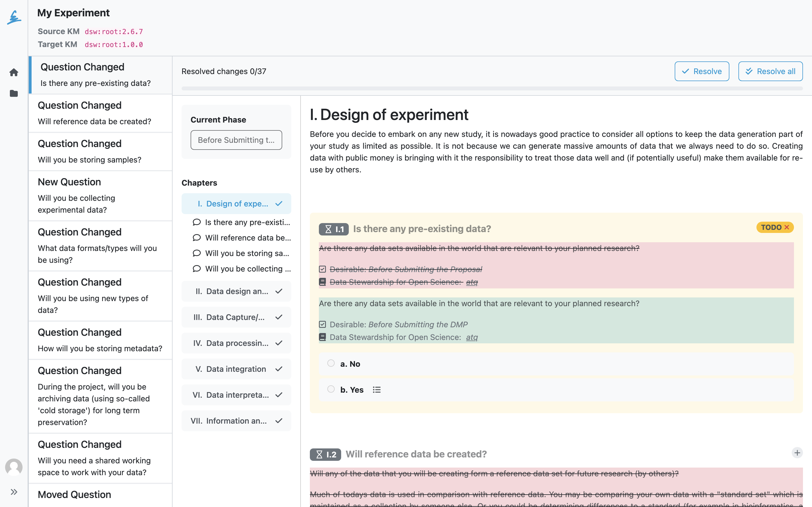Select New Question experimental data change
This screenshot has height=507, width=812.
(100, 196)
